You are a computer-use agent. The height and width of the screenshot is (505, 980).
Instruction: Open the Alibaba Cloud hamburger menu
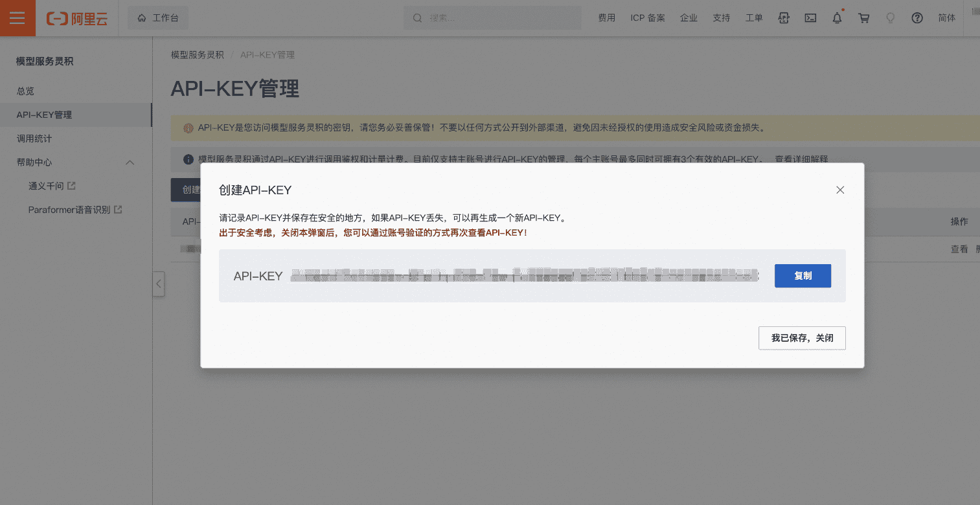pyautogui.click(x=17, y=17)
